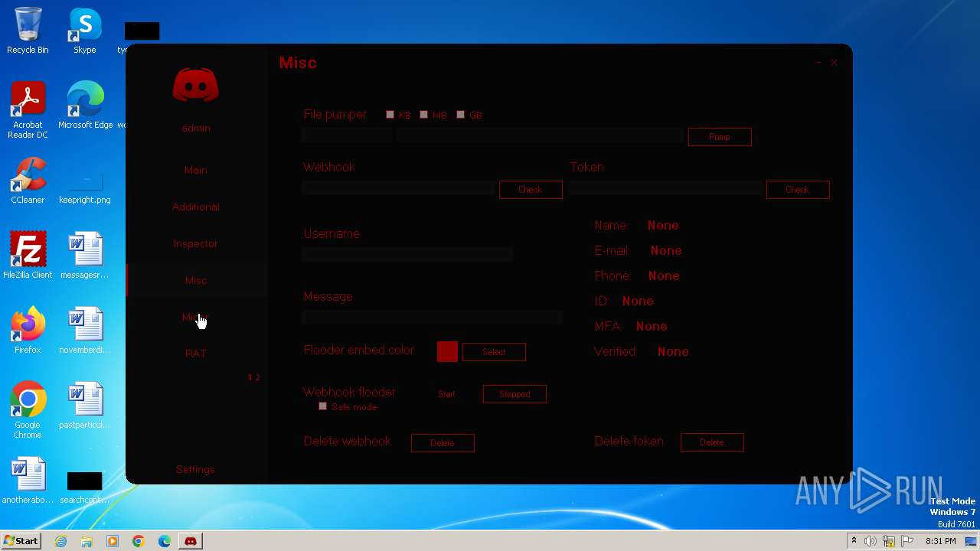Click Windows Start button
980x551 pixels.
pos(21,541)
